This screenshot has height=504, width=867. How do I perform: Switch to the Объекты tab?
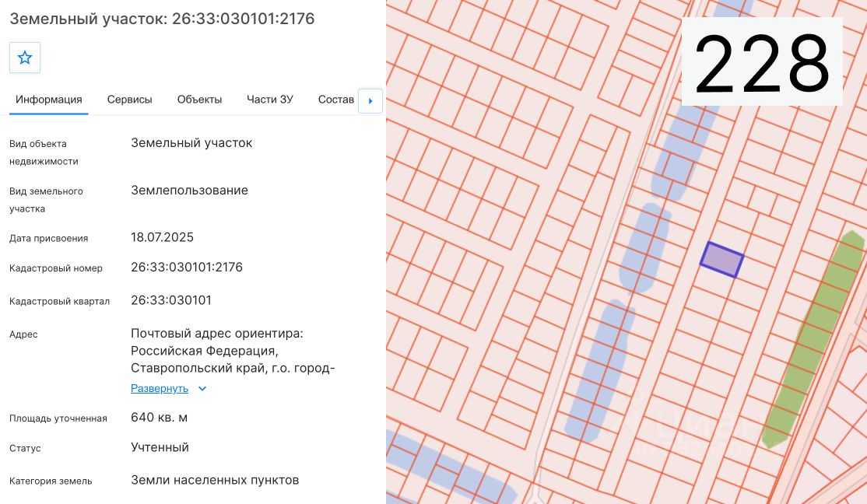(199, 100)
